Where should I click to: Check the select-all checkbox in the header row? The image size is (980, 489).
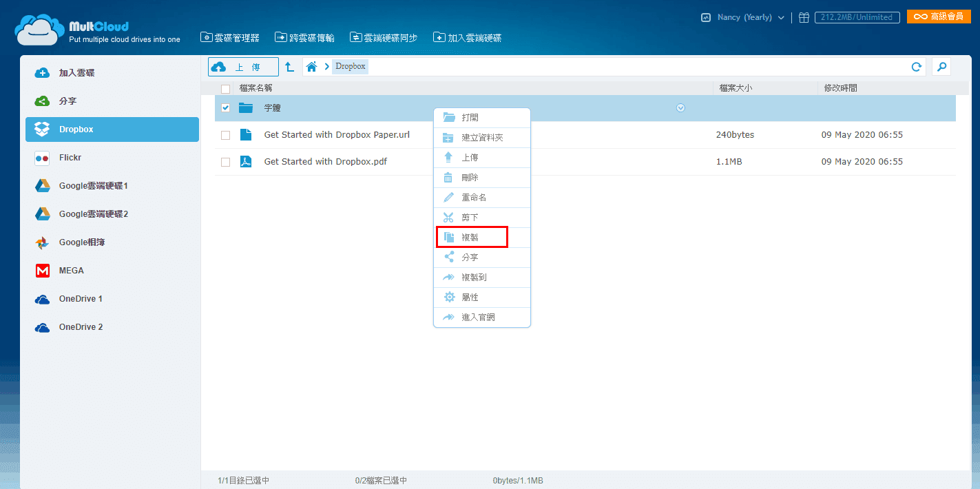[225, 88]
